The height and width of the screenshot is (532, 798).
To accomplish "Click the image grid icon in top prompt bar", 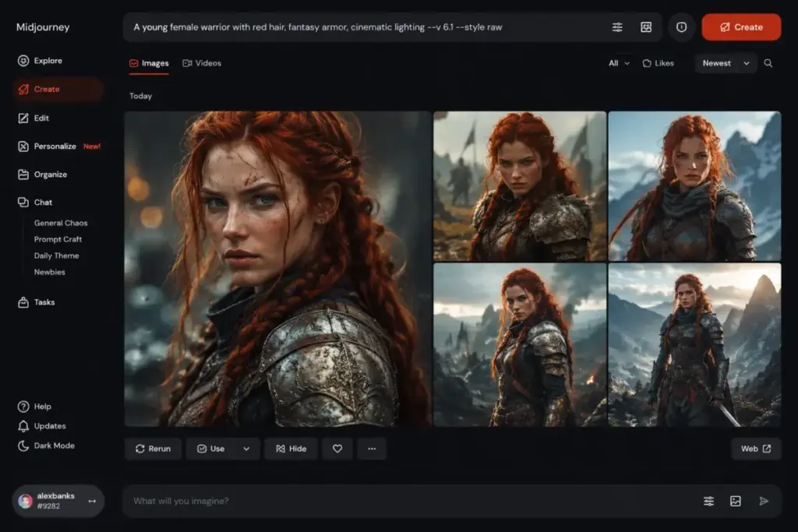I will pos(646,27).
